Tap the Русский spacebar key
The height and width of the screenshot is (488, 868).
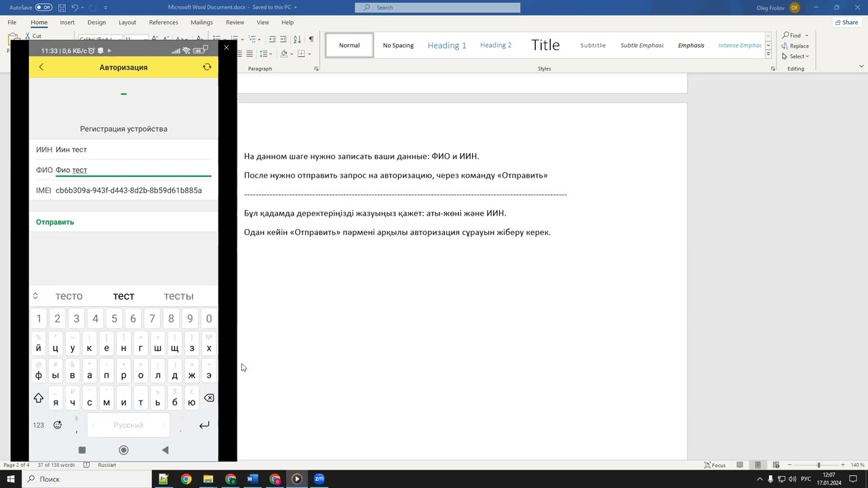pyautogui.click(x=128, y=425)
